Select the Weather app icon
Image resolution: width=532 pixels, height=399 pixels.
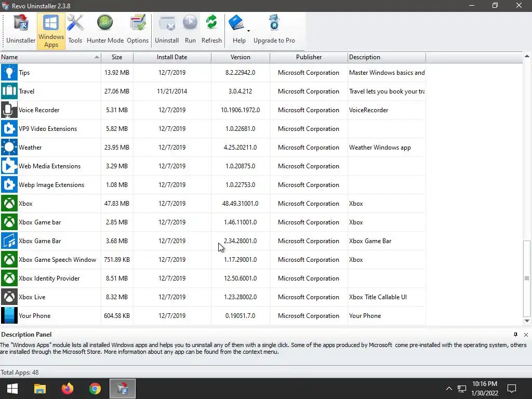tap(9, 147)
